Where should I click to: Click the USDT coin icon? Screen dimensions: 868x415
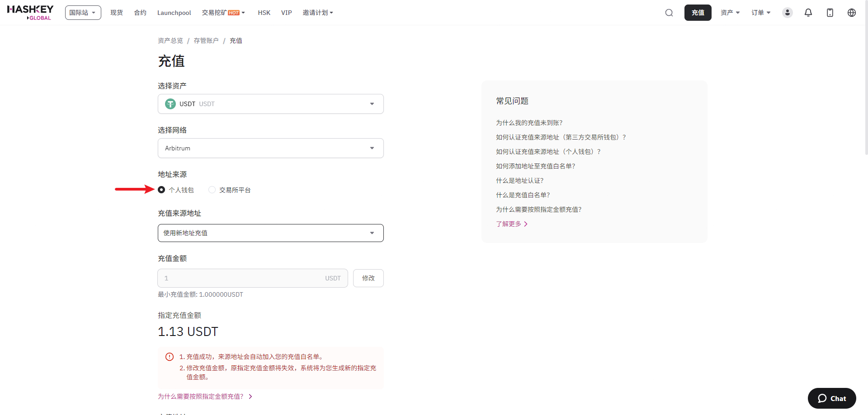pos(170,104)
